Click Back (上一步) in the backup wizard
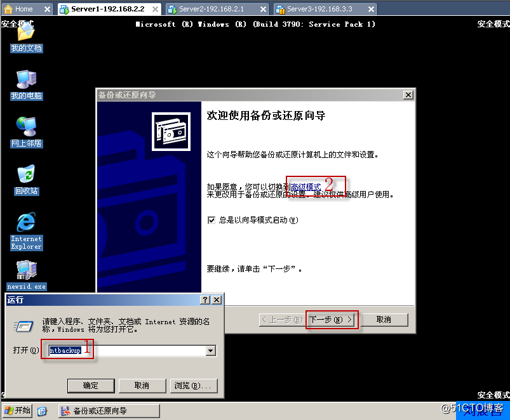The height and width of the screenshot is (420, 510). coord(281,320)
